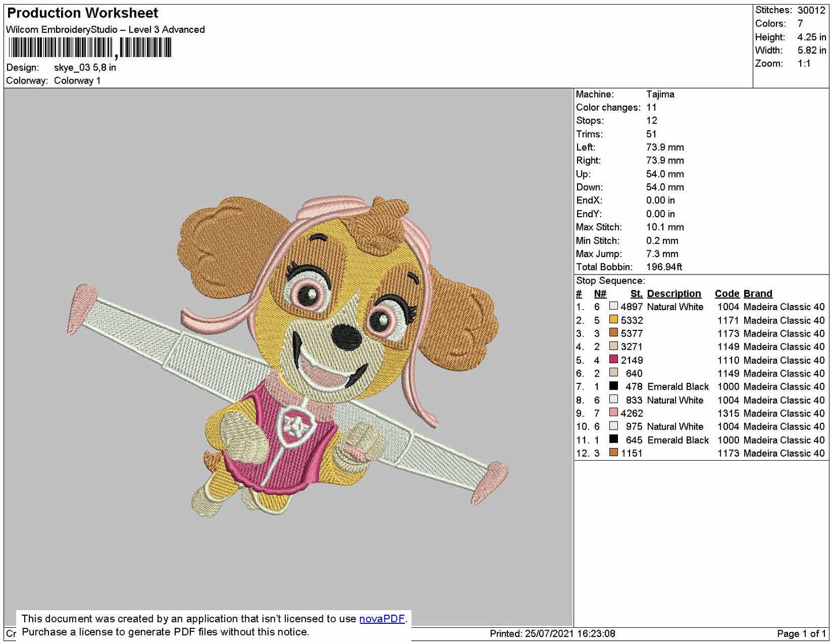This screenshot has width=833, height=644.
Task: Click the pink swatch for stop 9
Action: tap(613, 412)
